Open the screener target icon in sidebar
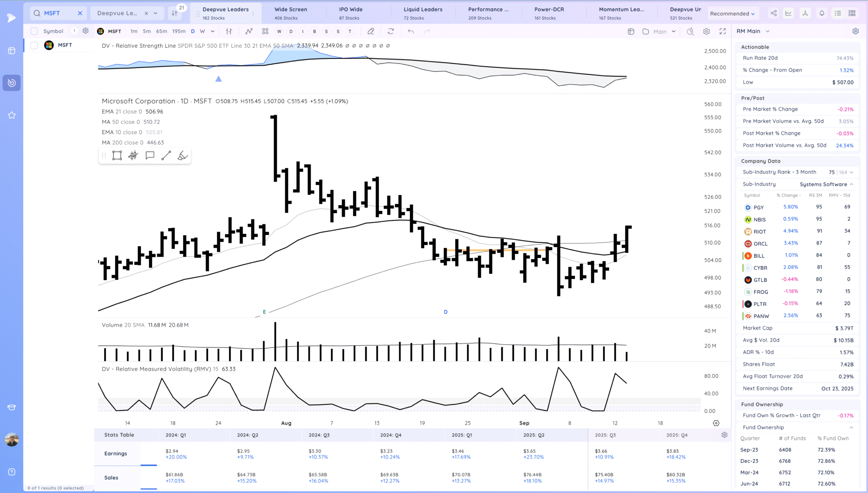Viewport: 868px width, 493px height. tap(12, 83)
